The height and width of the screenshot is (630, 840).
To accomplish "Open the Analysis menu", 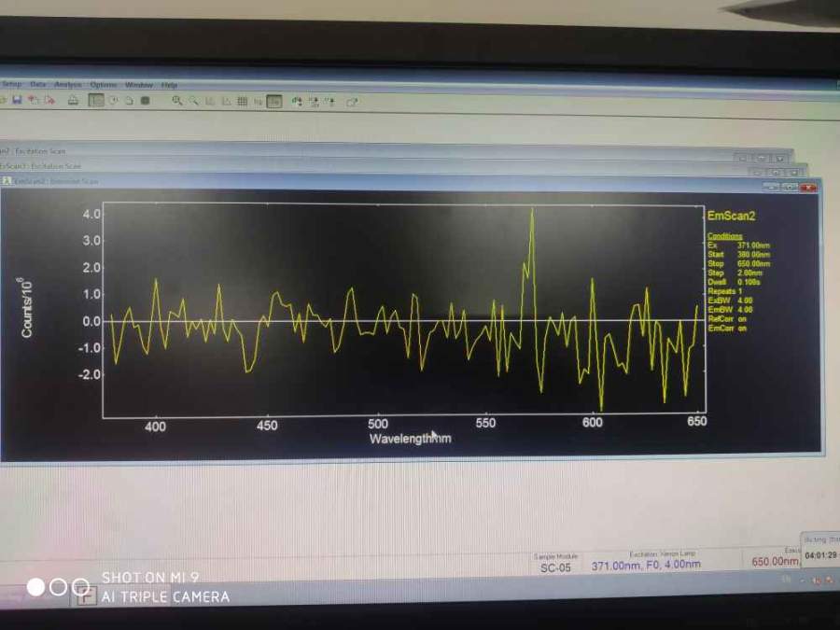I will (x=67, y=85).
